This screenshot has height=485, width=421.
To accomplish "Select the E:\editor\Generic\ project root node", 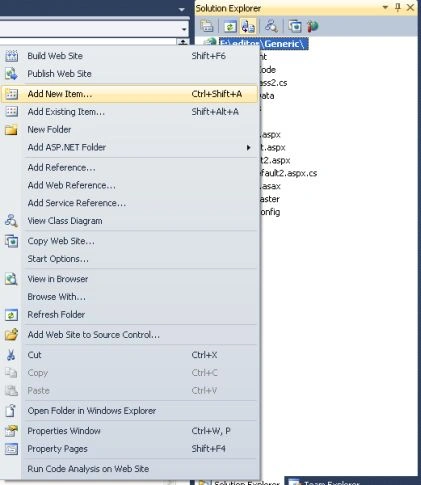I will tap(263, 44).
